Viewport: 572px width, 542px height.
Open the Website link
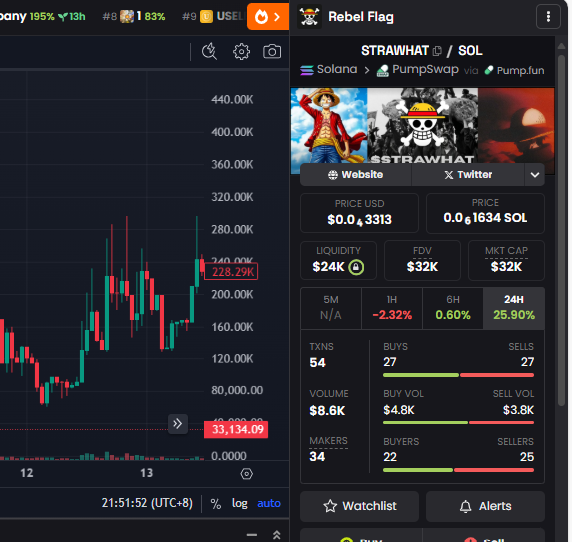click(x=356, y=175)
